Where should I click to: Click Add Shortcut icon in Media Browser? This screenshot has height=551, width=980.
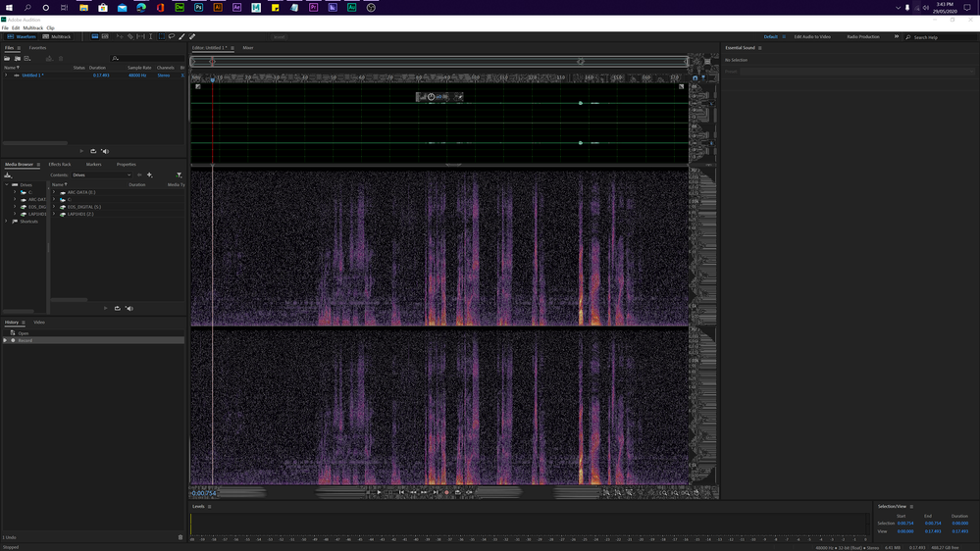click(149, 175)
